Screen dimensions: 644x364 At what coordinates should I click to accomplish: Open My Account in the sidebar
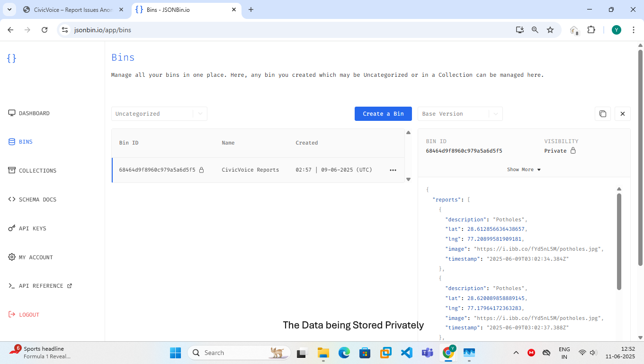[31, 257]
